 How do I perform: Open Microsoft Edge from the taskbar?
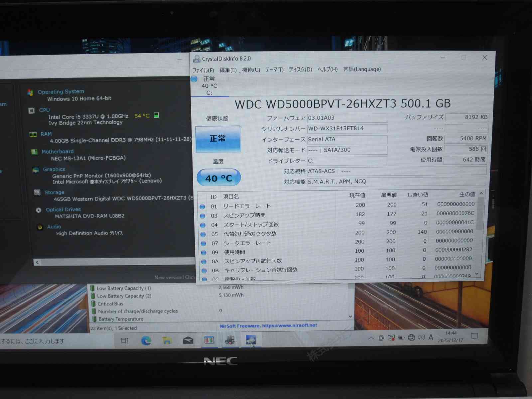point(146,340)
